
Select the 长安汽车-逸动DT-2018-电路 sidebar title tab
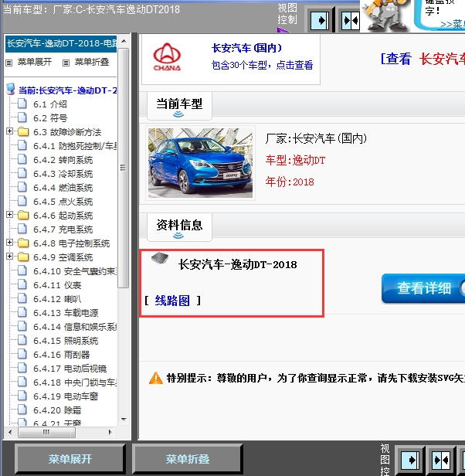click(x=61, y=43)
